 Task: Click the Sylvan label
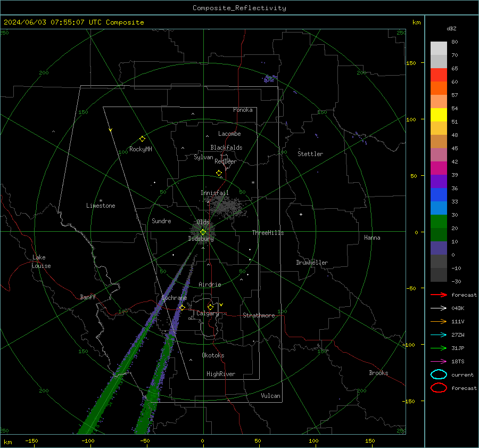pos(203,157)
